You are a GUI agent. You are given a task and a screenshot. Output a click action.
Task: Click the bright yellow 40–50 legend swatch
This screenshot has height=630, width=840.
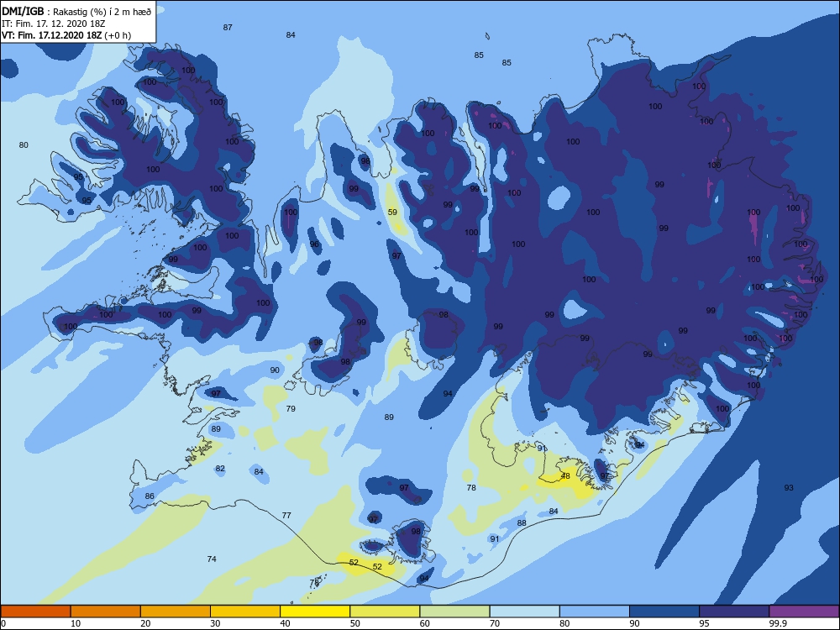315,612
